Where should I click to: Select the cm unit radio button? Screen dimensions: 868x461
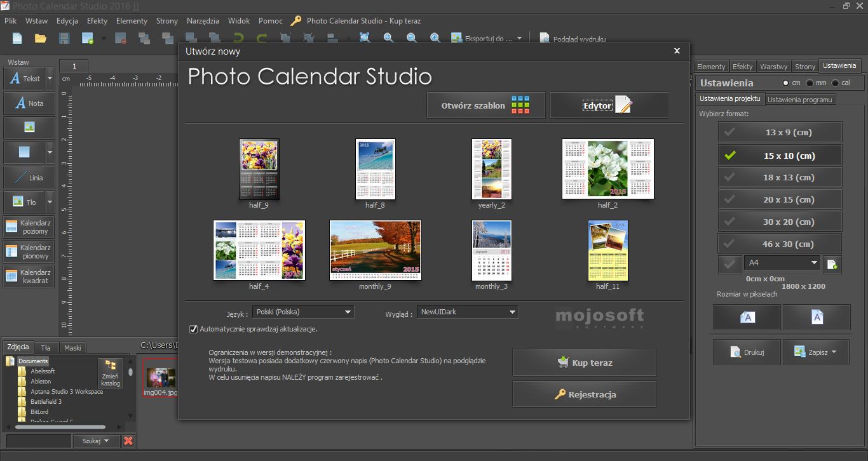[x=787, y=83]
